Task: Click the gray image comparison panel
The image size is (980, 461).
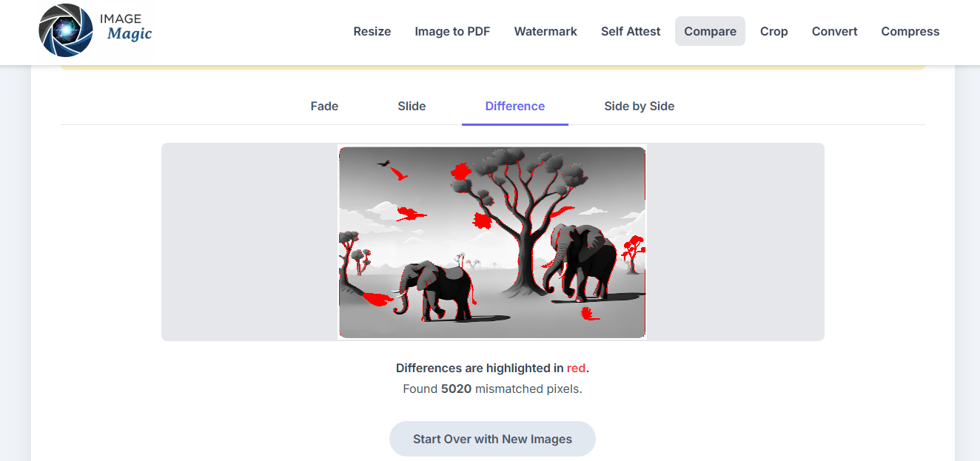Action: (x=237, y=242)
